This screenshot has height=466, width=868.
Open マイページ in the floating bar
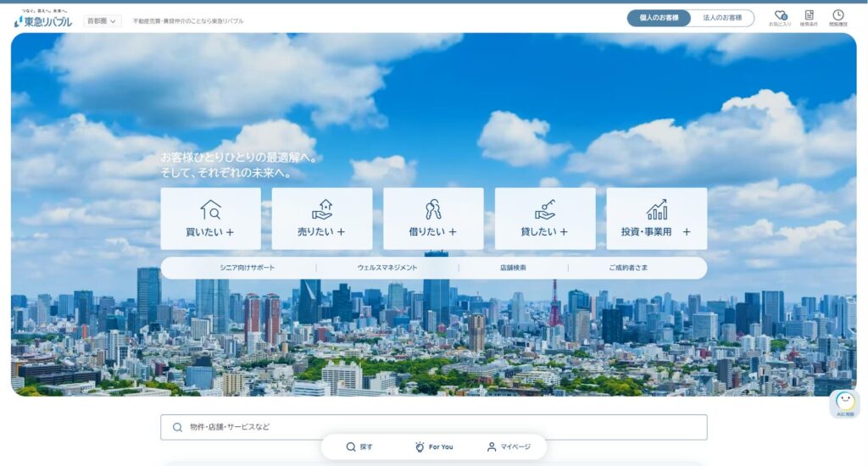[509, 447]
